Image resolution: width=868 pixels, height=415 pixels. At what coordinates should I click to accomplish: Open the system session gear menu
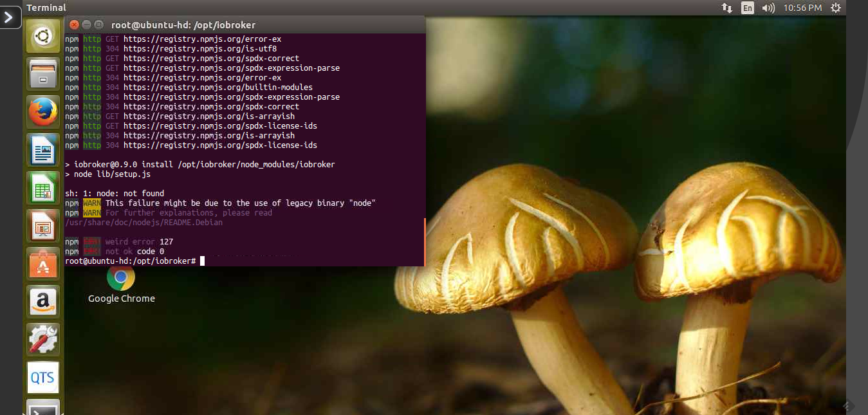pyautogui.click(x=836, y=8)
